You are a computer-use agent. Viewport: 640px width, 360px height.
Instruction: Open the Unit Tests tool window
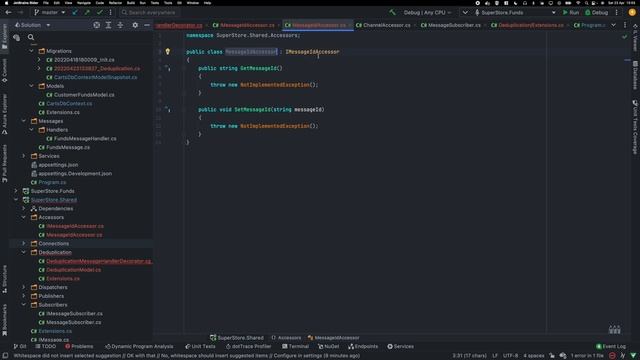(x=200, y=347)
